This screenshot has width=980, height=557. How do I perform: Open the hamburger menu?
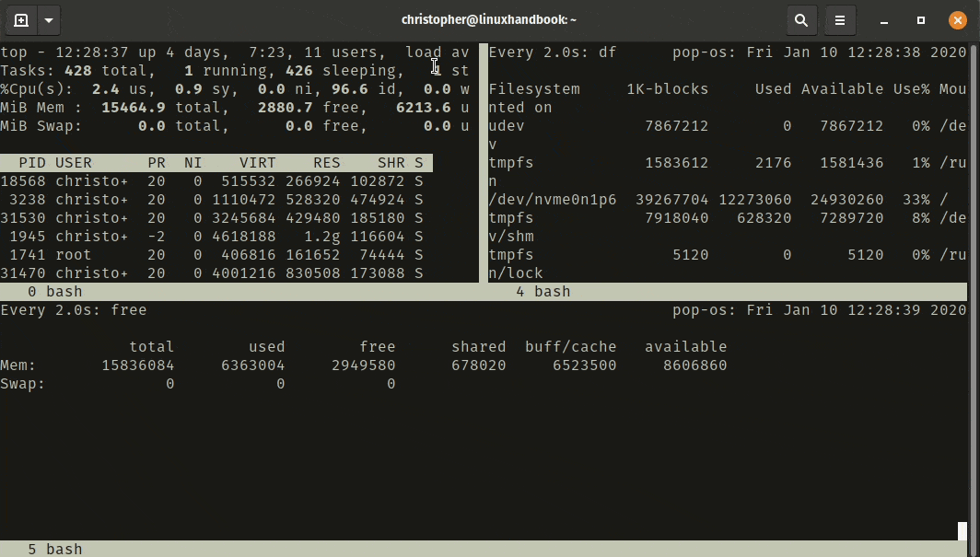coord(841,19)
